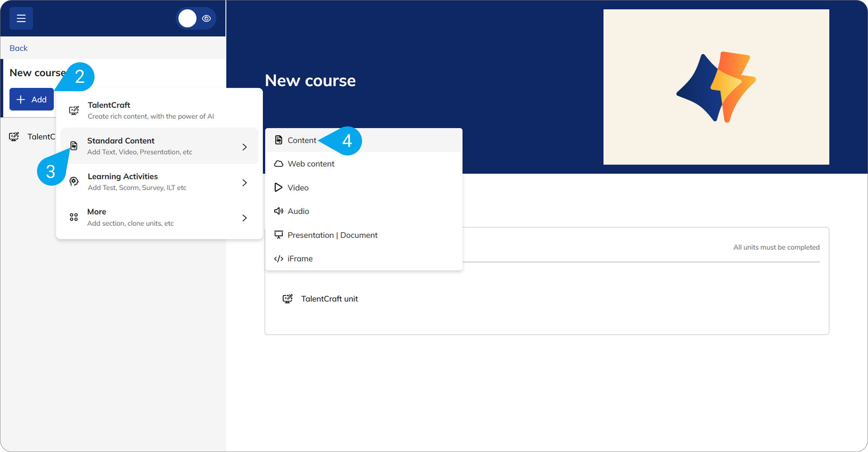Click the Audio speaker icon
Image resolution: width=868 pixels, height=452 pixels.
(279, 211)
